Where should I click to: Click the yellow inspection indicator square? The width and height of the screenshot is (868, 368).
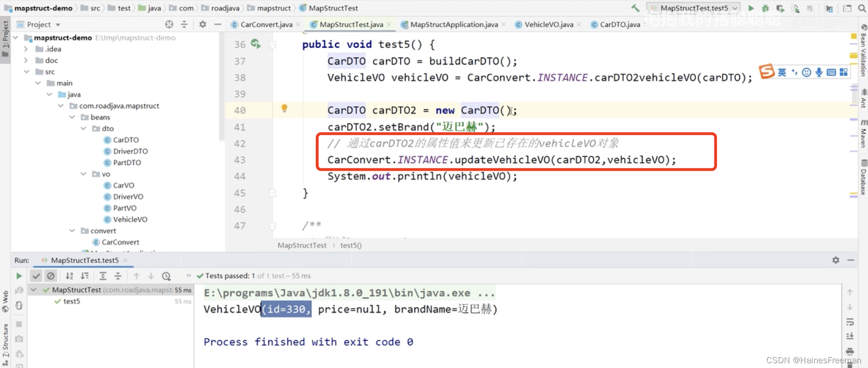point(854,36)
